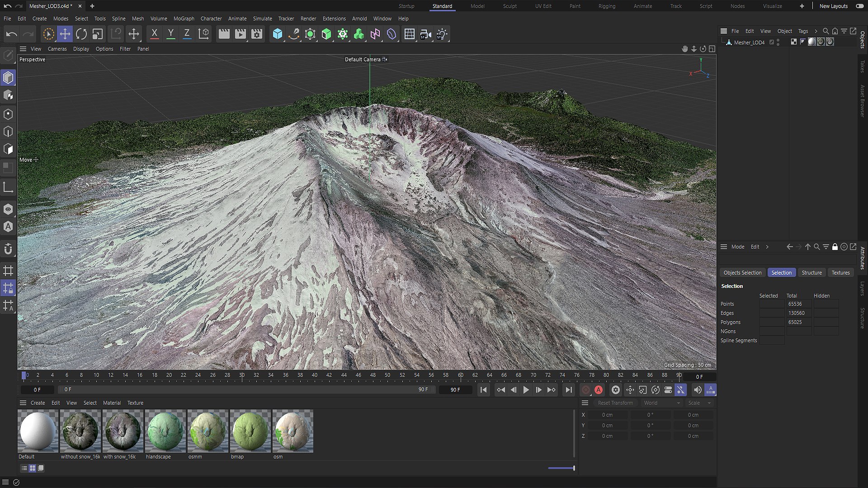Play the animation forward
868x488 pixels.
tap(526, 390)
